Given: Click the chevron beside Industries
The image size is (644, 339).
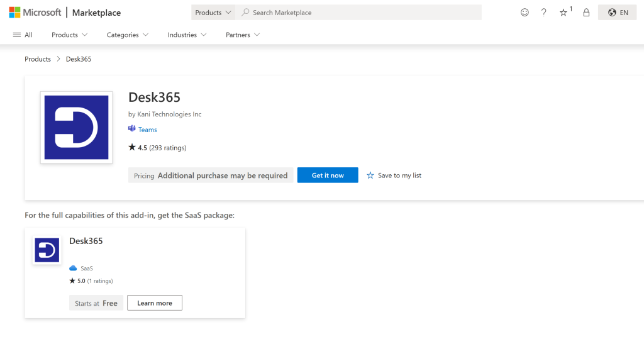Looking at the screenshot, I should click(204, 35).
